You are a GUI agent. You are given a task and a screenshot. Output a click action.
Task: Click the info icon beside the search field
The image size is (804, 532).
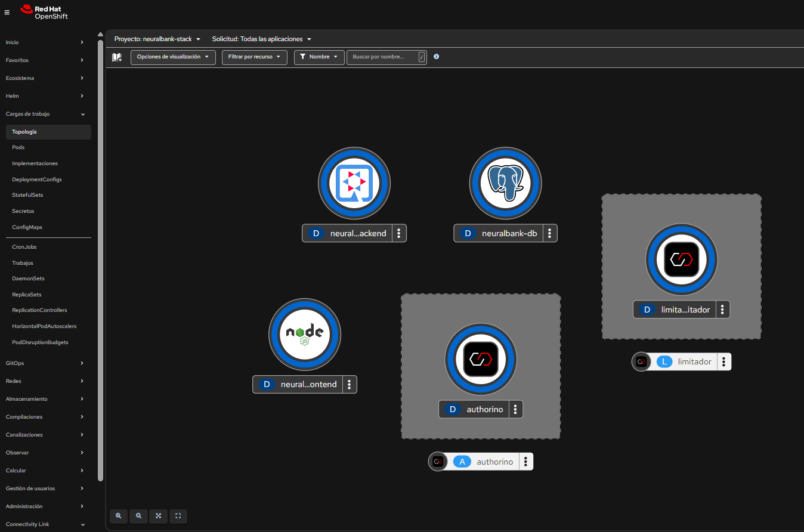[x=436, y=57]
